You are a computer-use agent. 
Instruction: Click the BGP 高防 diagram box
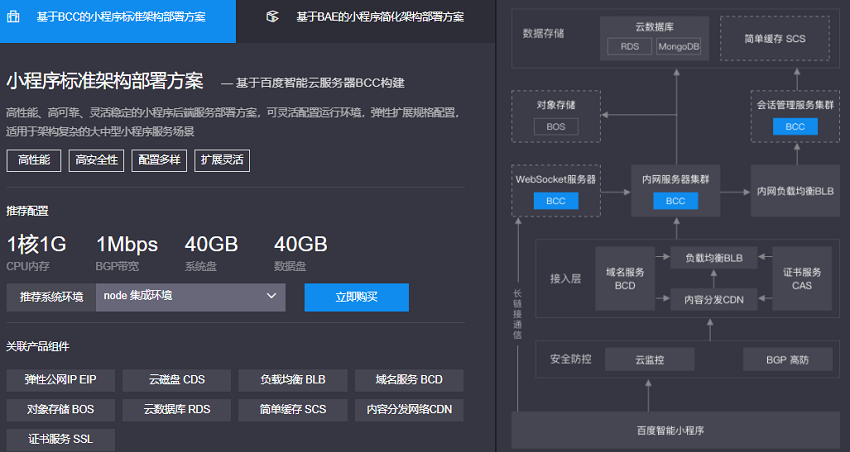tap(788, 360)
